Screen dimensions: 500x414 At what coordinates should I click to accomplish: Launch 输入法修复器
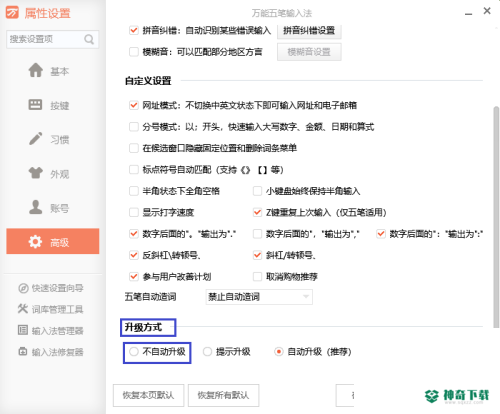[51, 352]
